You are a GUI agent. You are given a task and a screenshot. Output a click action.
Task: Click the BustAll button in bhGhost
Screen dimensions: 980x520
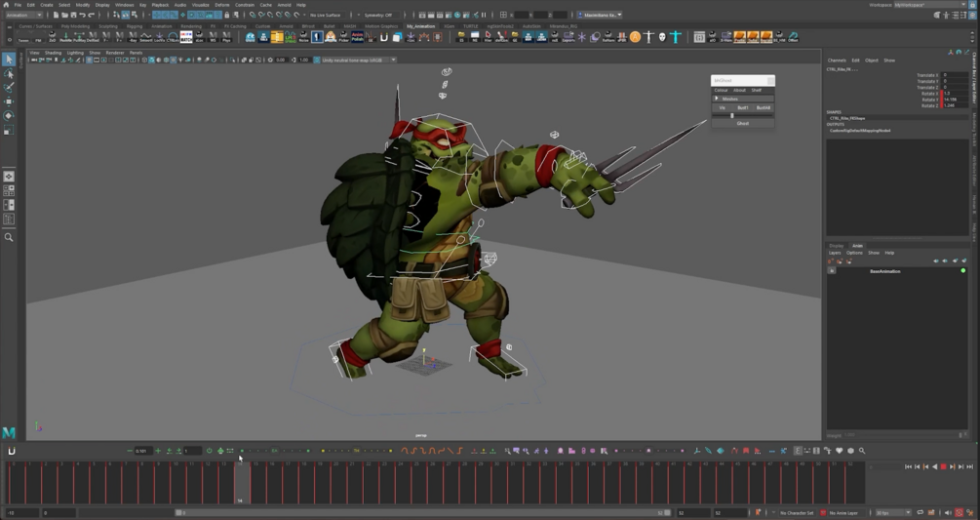pos(764,107)
